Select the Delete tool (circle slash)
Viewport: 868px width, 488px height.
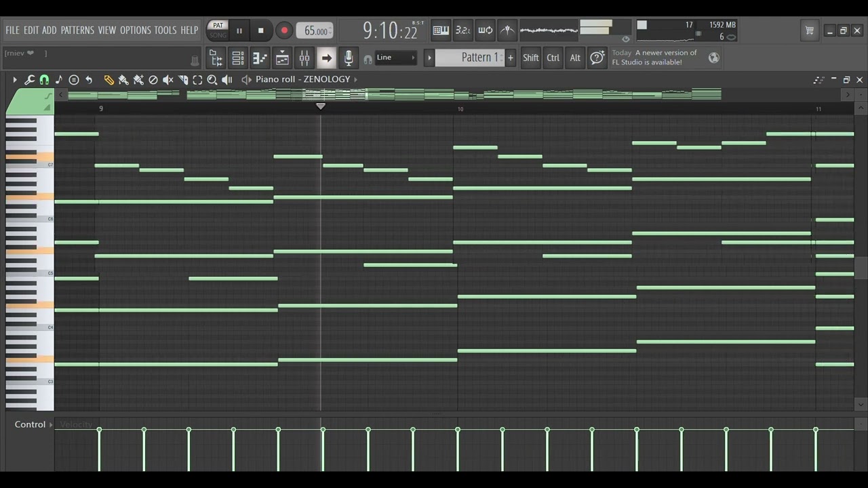pos(153,80)
